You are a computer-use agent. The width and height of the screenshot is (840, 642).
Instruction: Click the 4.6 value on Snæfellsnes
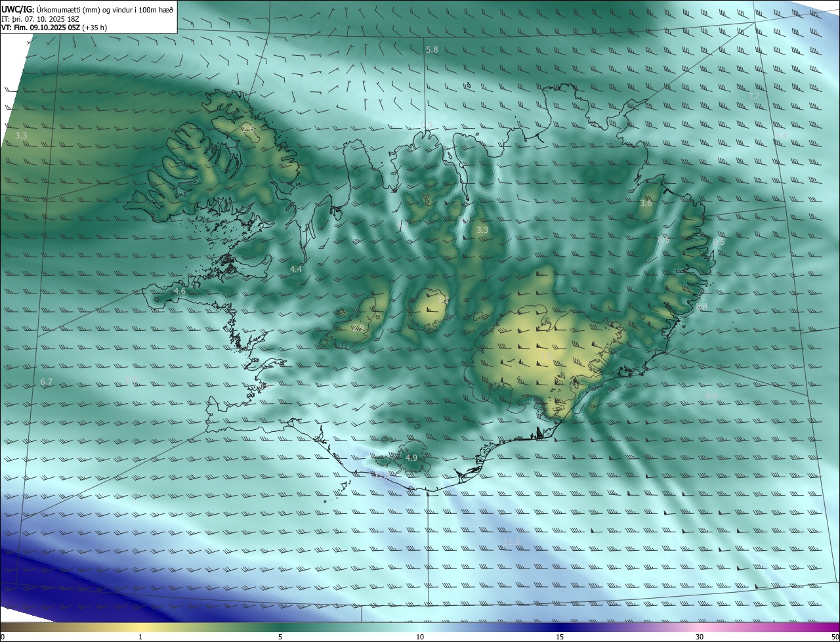[179, 291]
